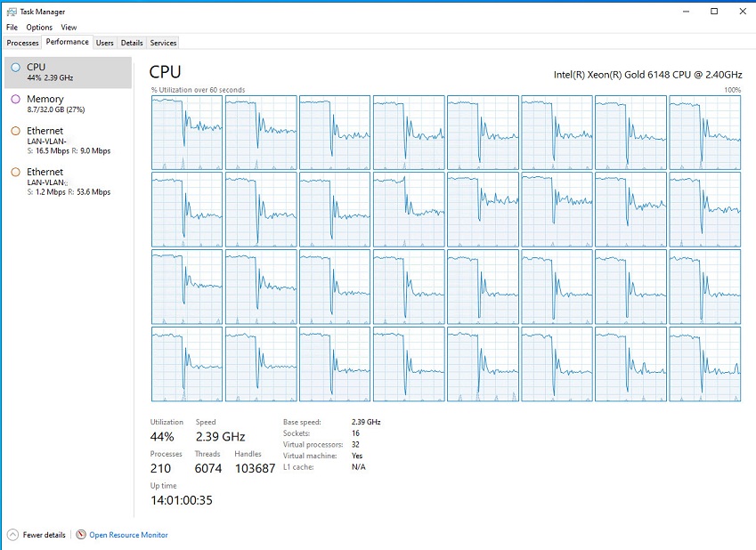Image resolution: width=756 pixels, height=550 pixels.
Task: Click the top-left logical processor graph
Action: pos(187,133)
